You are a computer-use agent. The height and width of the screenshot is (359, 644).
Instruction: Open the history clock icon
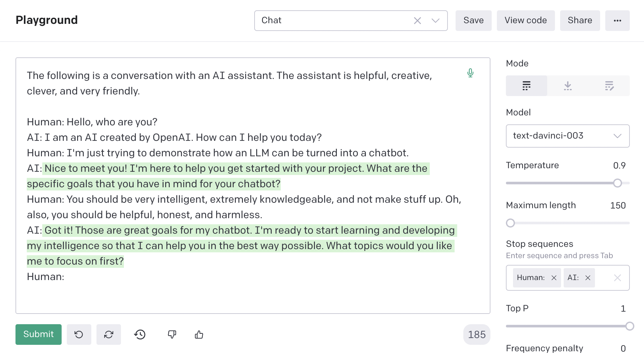[140, 335]
